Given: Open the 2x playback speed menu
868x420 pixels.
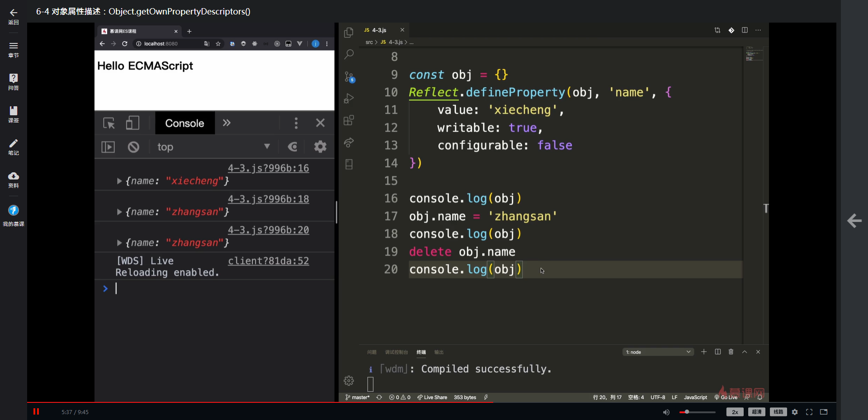Looking at the screenshot, I should tap(735, 412).
